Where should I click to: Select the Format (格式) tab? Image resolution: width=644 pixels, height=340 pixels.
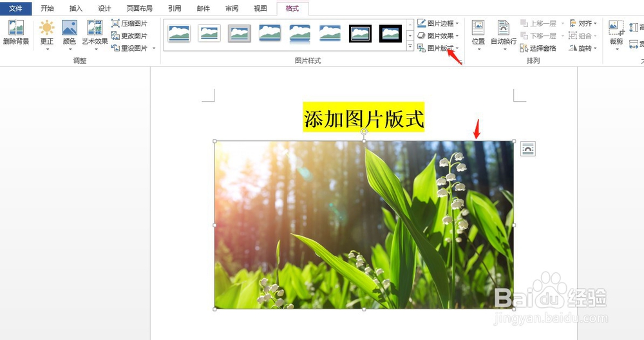click(x=292, y=8)
